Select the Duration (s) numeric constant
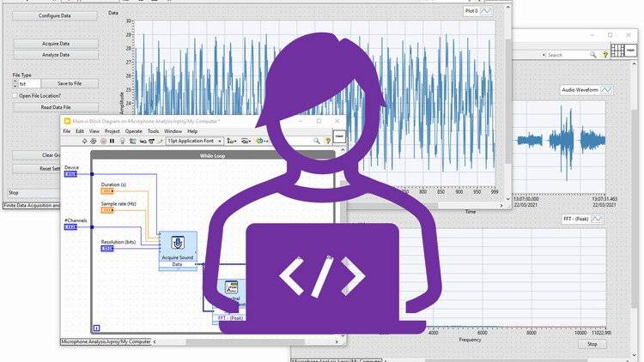This screenshot has width=644, height=362. click(x=107, y=191)
